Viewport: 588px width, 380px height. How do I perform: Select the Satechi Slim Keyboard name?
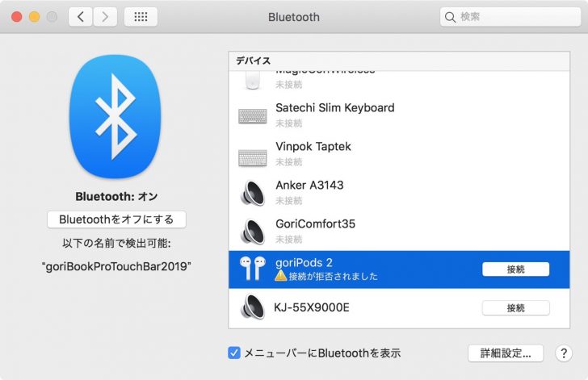pyautogui.click(x=335, y=108)
